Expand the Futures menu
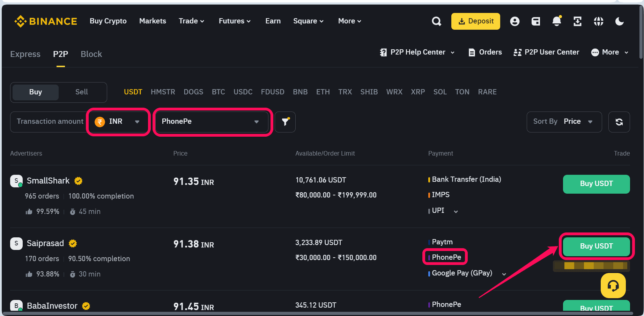The image size is (644, 316). [235, 21]
